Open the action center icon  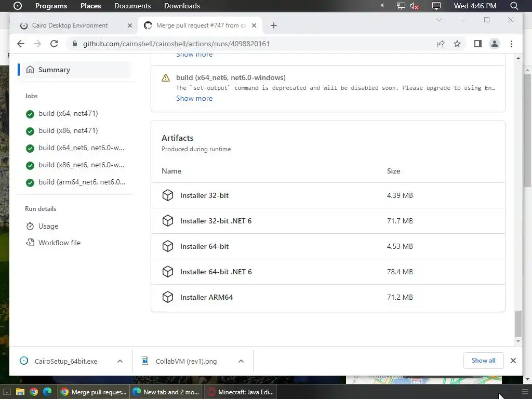click(436, 6)
